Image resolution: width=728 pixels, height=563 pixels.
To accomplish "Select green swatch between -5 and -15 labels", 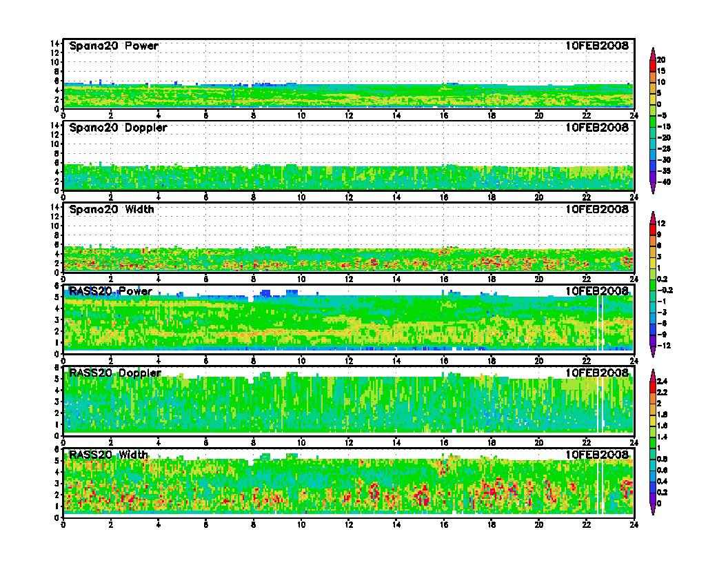I will tap(653, 121).
